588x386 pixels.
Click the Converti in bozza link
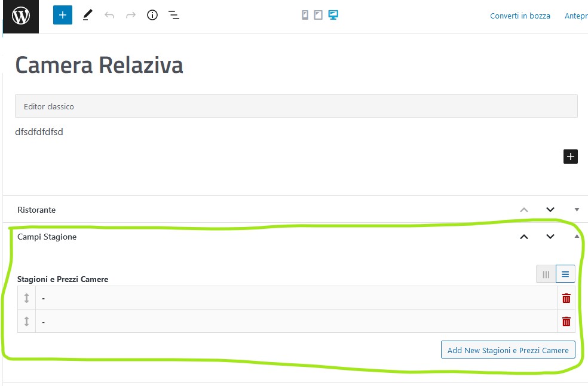click(520, 16)
